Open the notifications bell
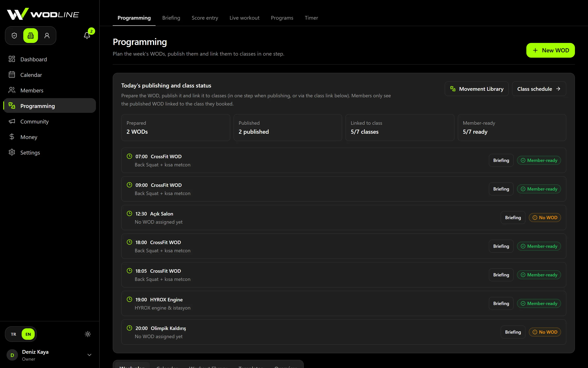The image size is (588, 368). pos(87,36)
